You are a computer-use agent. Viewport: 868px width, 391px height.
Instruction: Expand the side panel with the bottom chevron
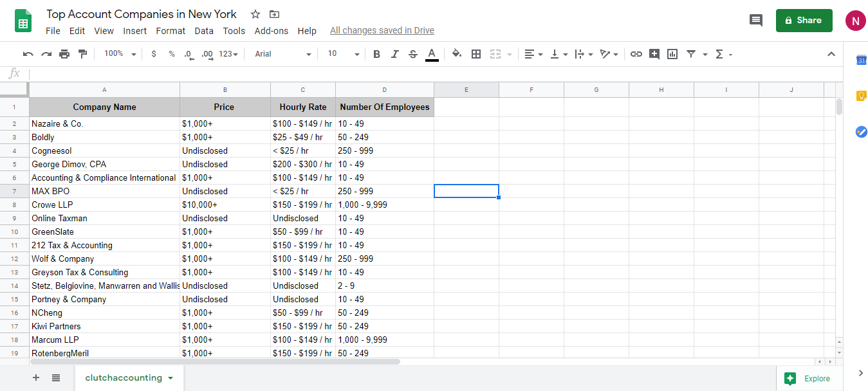(x=861, y=373)
